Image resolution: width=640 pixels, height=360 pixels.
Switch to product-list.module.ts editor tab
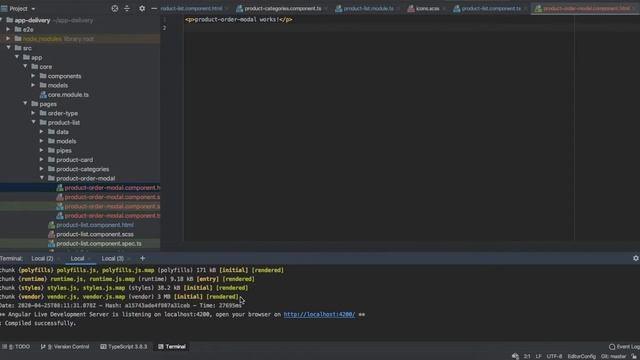pyautogui.click(x=368, y=9)
